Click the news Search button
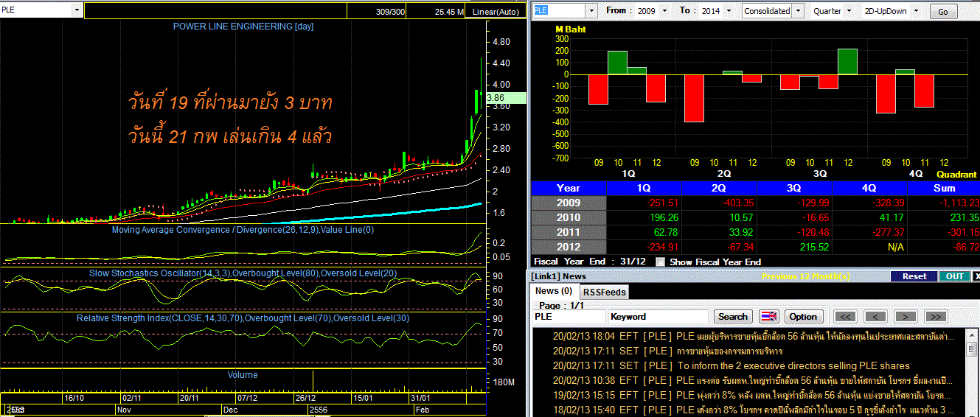 [x=732, y=316]
